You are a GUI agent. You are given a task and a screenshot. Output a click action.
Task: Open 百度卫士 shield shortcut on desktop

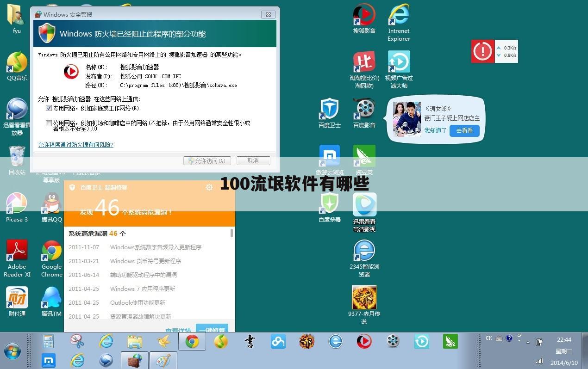coord(329,113)
